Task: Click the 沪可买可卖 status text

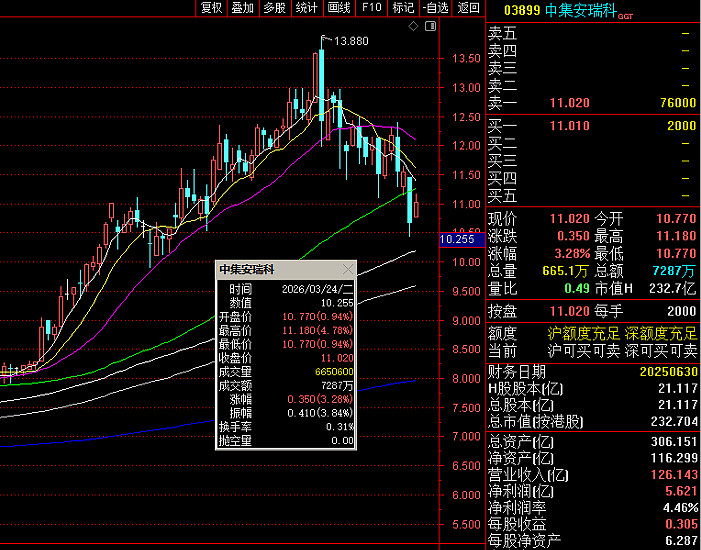Action: pos(583,351)
